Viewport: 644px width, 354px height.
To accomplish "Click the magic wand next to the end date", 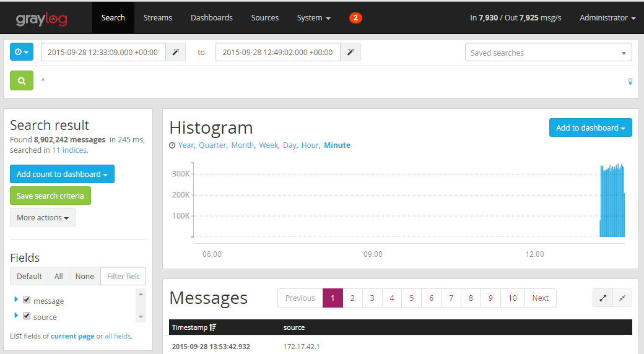I will point(350,52).
